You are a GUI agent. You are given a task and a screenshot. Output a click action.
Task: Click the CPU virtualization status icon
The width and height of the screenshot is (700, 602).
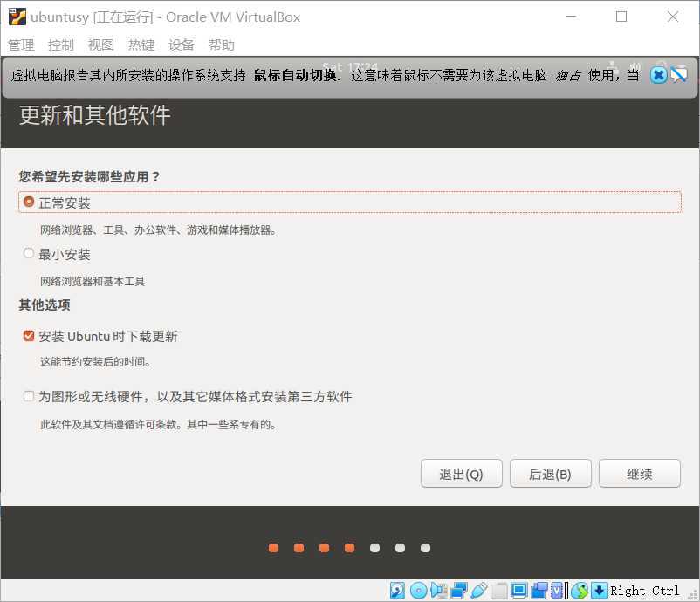557,591
